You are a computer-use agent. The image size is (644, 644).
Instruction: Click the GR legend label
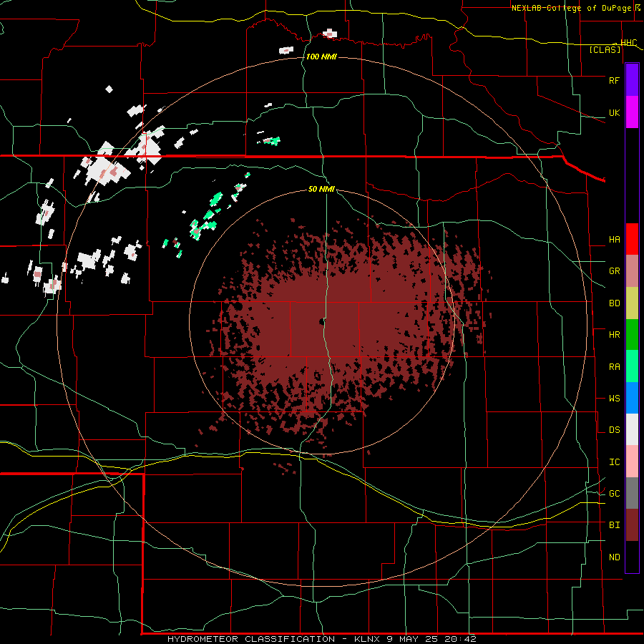(614, 271)
